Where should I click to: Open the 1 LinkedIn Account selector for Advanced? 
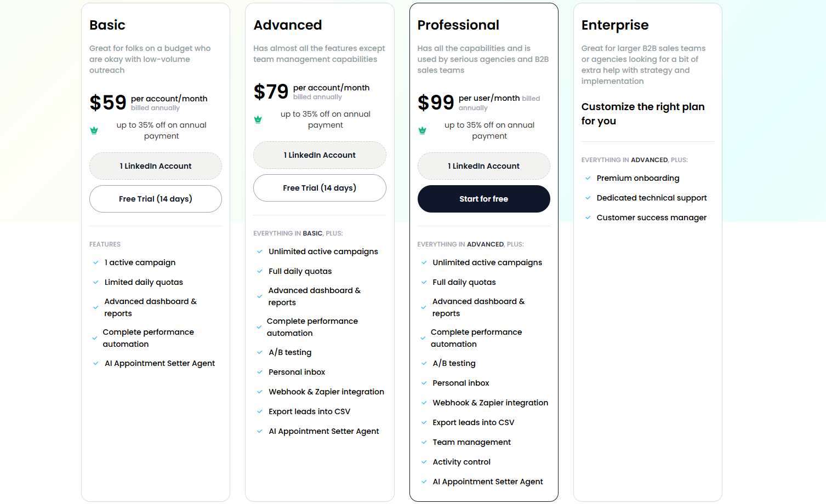(x=320, y=155)
